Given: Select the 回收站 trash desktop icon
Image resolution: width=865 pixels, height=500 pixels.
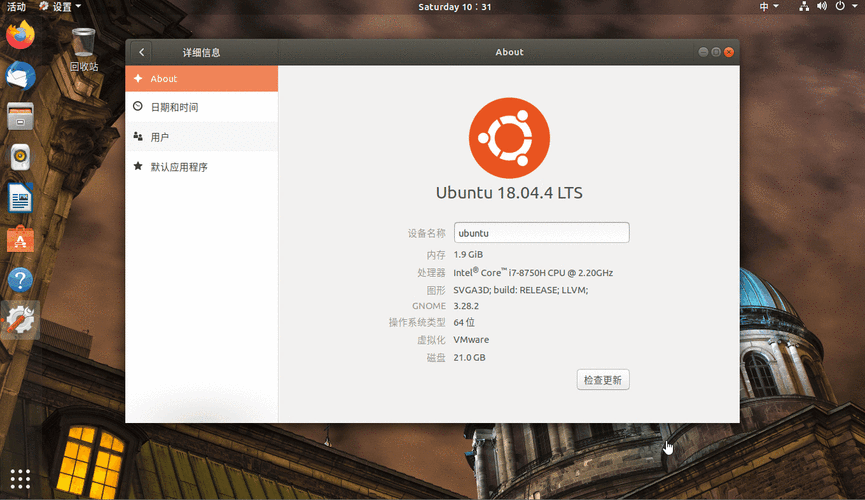Looking at the screenshot, I should [x=84, y=45].
